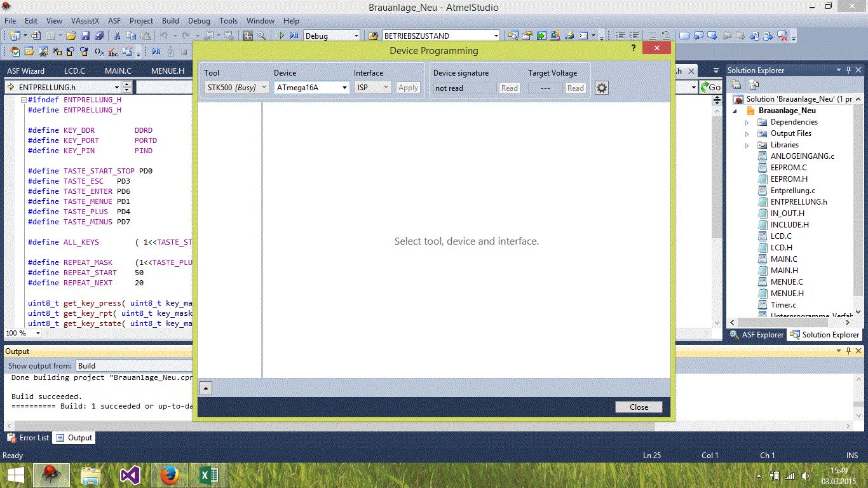Screen dimensions: 868x488
Task: Click the Open File folder icon
Action: pos(71,36)
